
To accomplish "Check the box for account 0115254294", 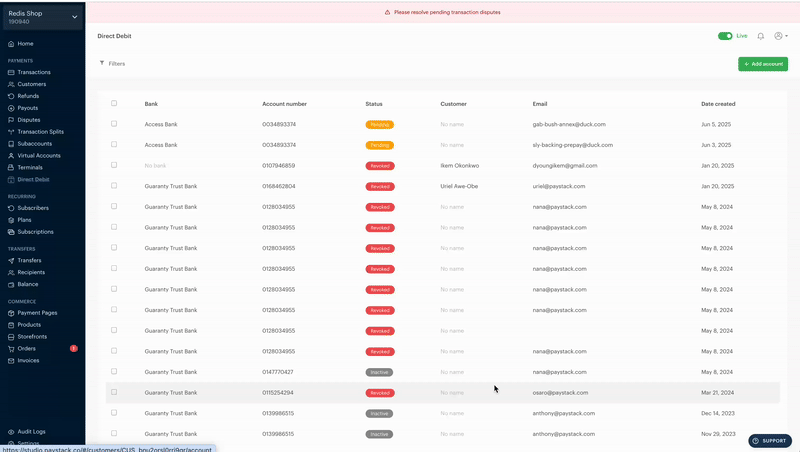I will [x=114, y=392].
